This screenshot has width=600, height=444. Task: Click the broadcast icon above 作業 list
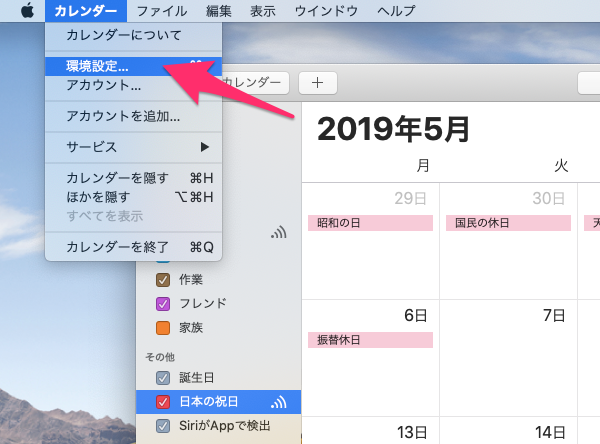click(x=279, y=232)
